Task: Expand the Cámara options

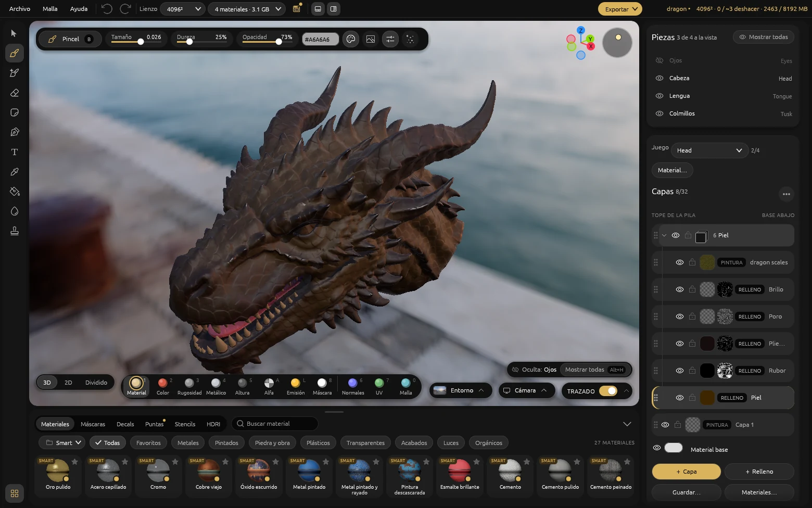Action: pos(527,390)
